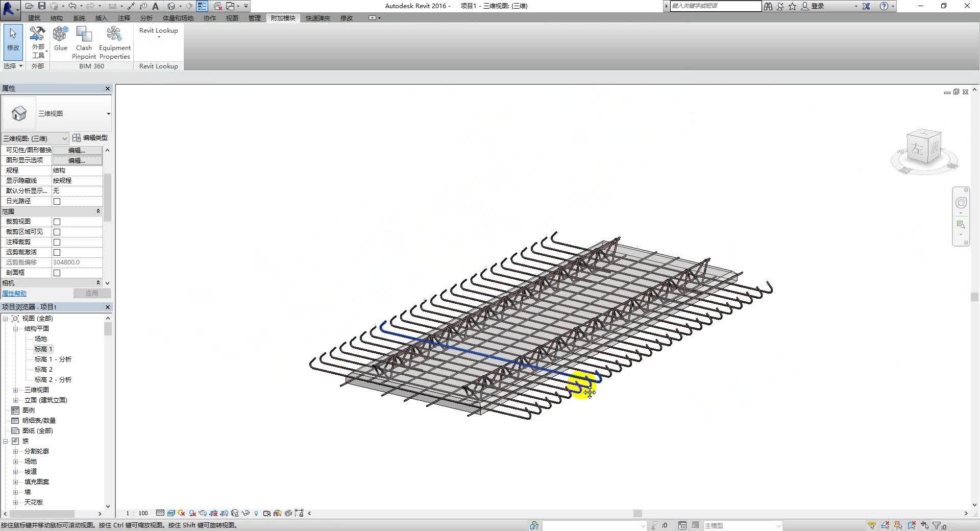Click the Reveal Hidden Elements lightbulb icon
980x531 pixels.
click(x=256, y=513)
